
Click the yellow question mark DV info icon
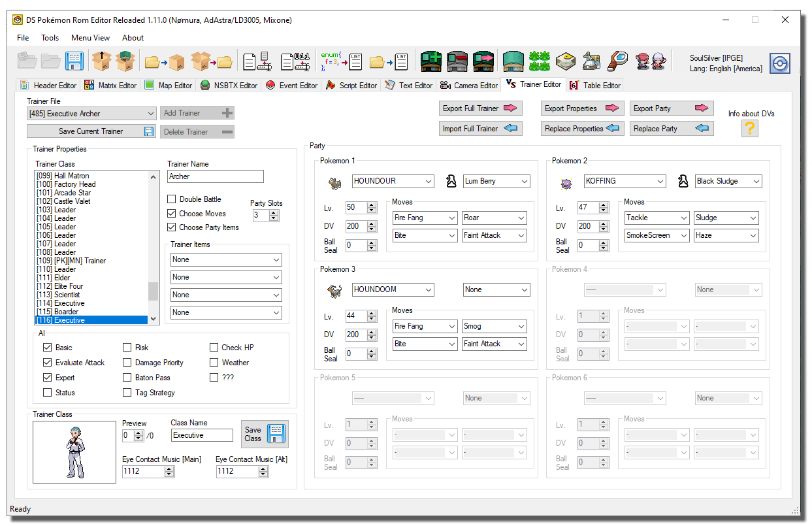(749, 129)
